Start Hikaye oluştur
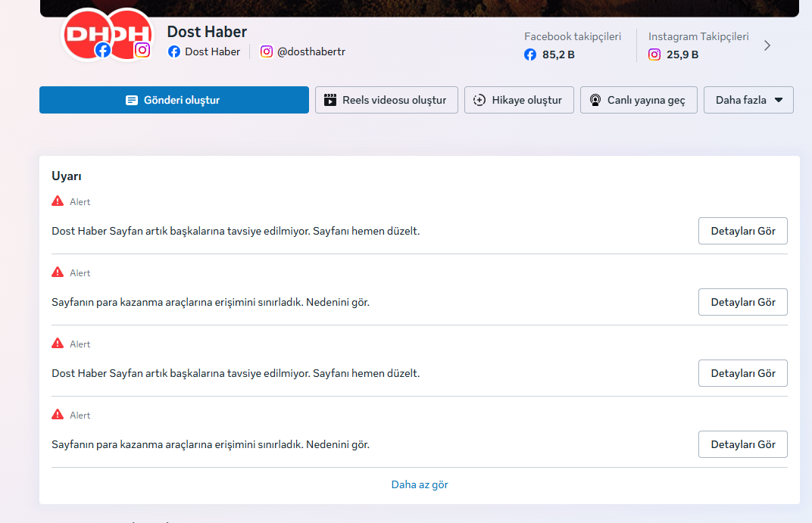Image resolution: width=812 pixels, height=523 pixels. pos(519,100)
